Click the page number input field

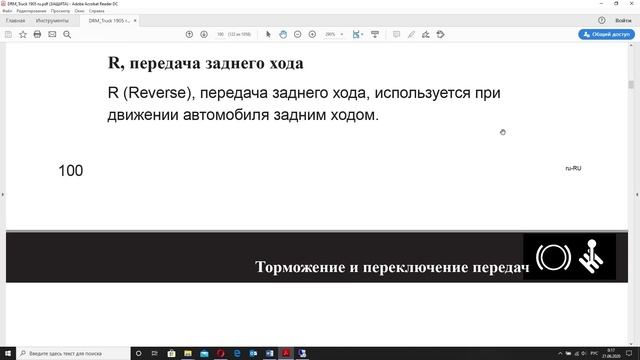pos(220,34)
